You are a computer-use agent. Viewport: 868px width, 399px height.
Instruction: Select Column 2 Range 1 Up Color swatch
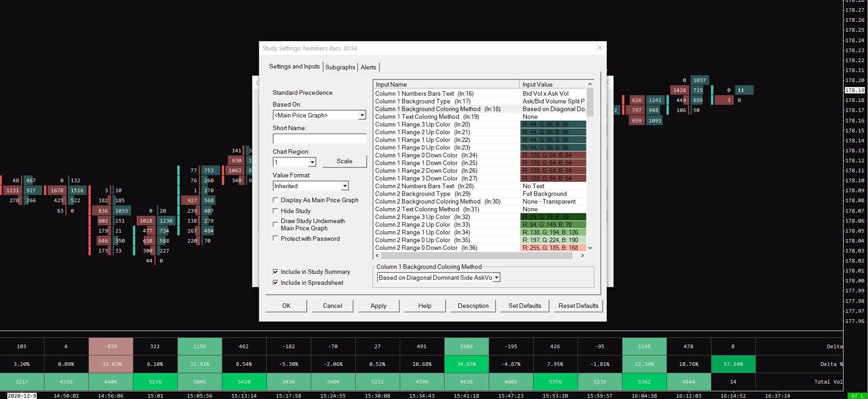(x=553, y=232)
